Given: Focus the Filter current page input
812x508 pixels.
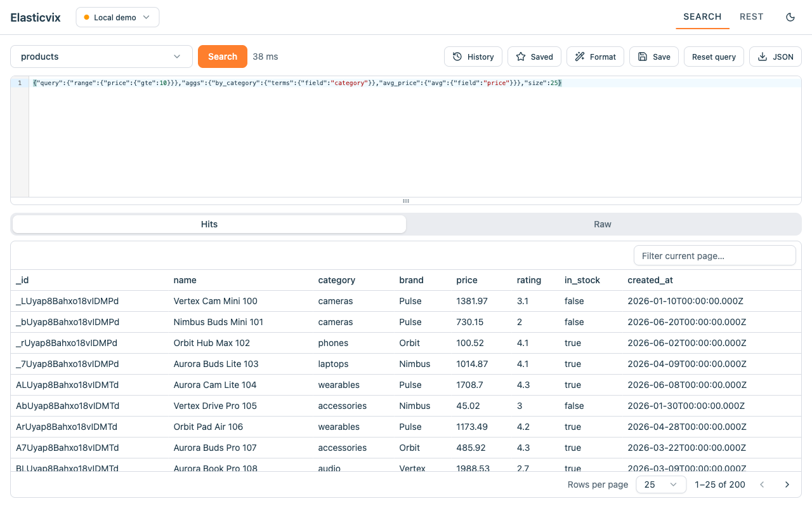Looking at the screenshot, I should point(715,255).
